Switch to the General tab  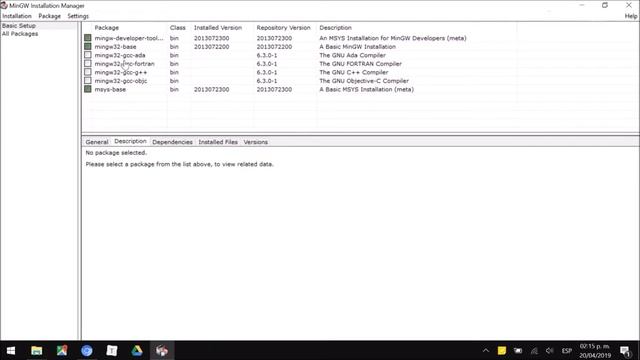click(x=97, y=142)
